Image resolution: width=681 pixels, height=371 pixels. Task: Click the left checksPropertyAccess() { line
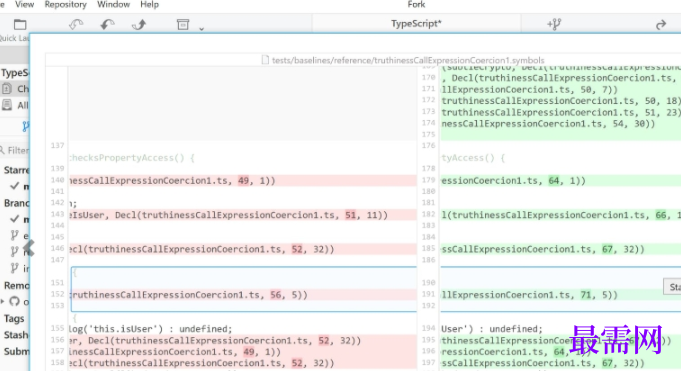click(x=132, y=158)
